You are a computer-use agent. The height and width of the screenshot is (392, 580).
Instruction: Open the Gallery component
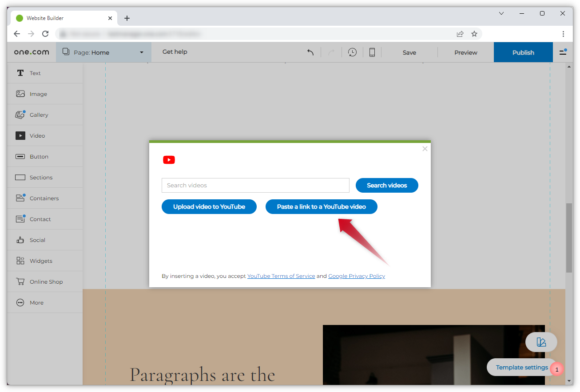39,115
